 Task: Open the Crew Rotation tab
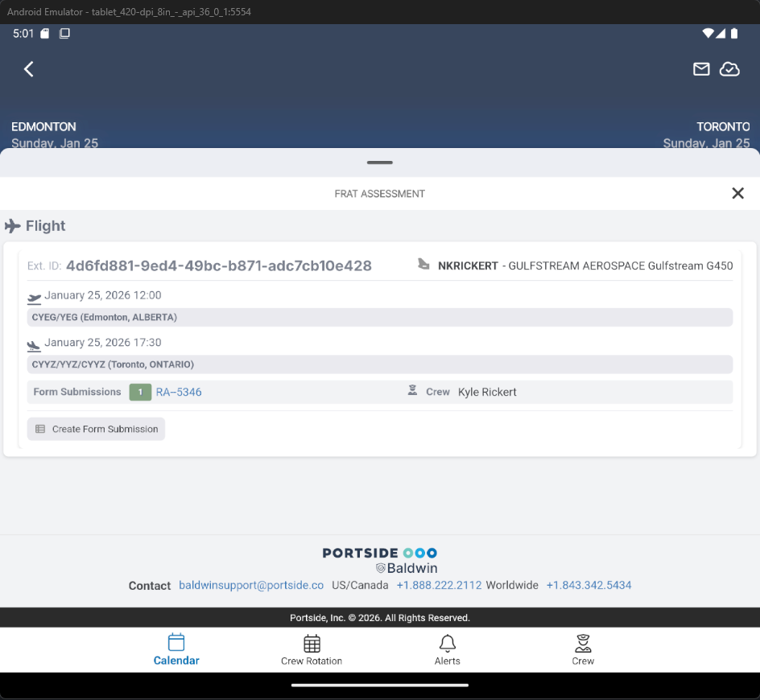(x=312, y=650)
